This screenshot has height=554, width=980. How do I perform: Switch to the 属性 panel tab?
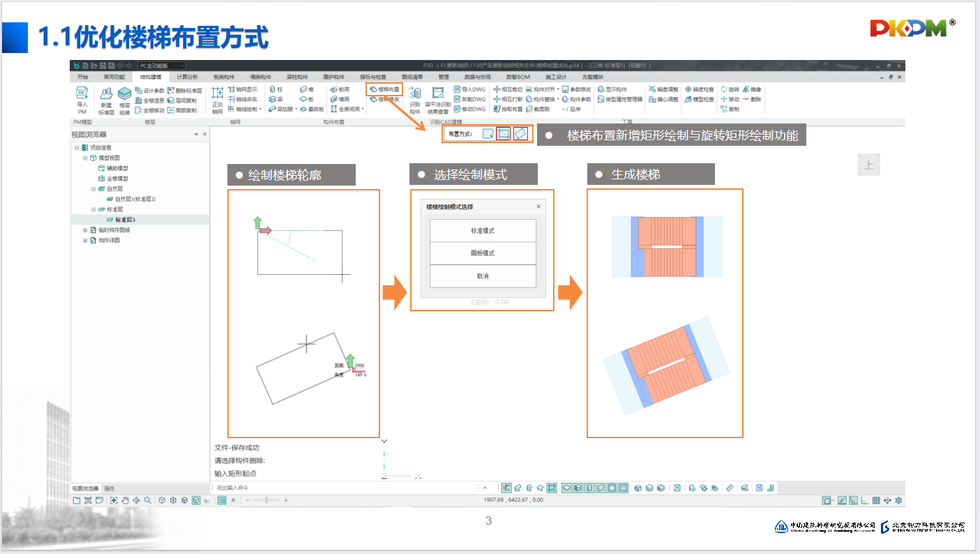(110, 488)
